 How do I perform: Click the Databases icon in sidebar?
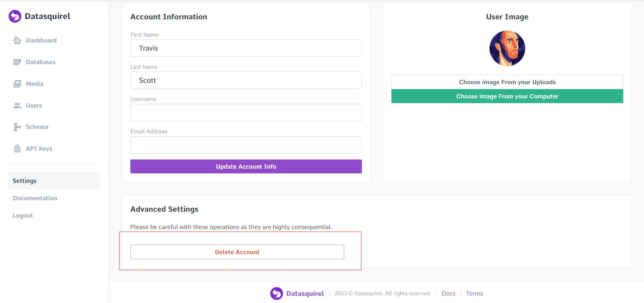click(17, 62)
